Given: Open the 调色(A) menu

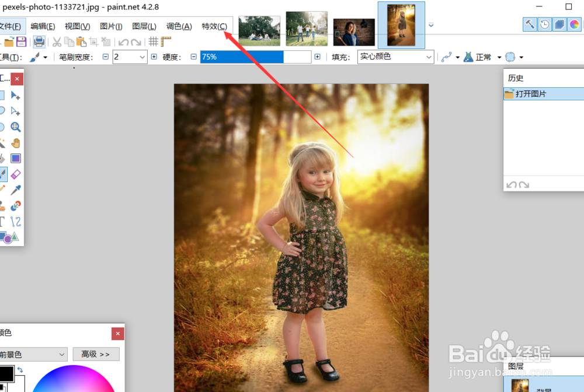Looking at the screenshot, I should 179,26.
